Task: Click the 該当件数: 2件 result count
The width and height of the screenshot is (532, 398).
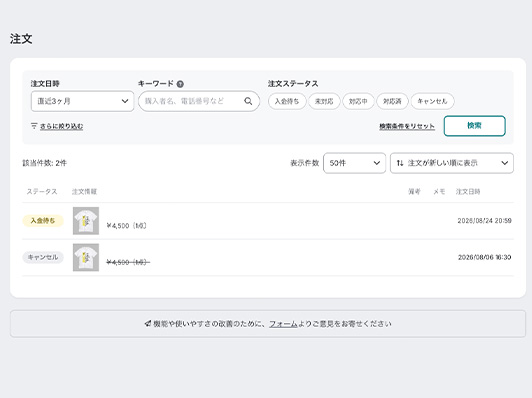Action: pos(44,163)
